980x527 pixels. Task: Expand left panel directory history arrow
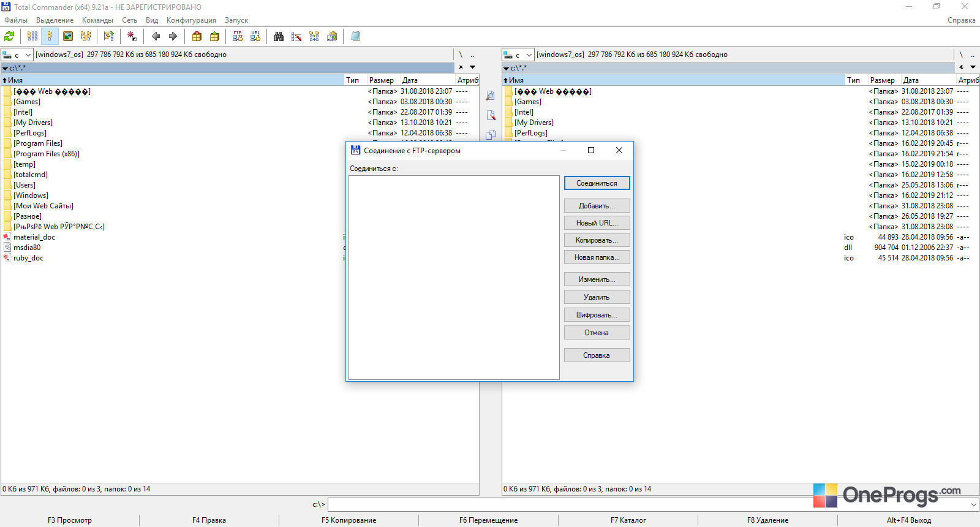(472, 67)
